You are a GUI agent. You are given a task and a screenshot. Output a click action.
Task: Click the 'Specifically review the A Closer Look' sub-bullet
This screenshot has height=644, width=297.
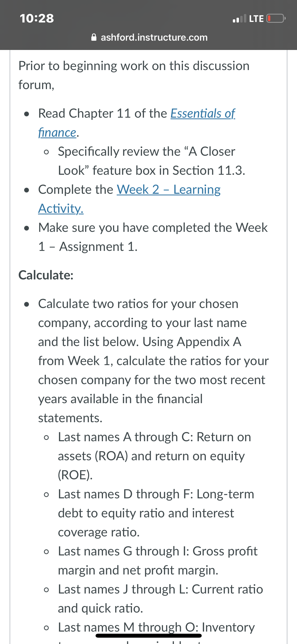[152, 161]
